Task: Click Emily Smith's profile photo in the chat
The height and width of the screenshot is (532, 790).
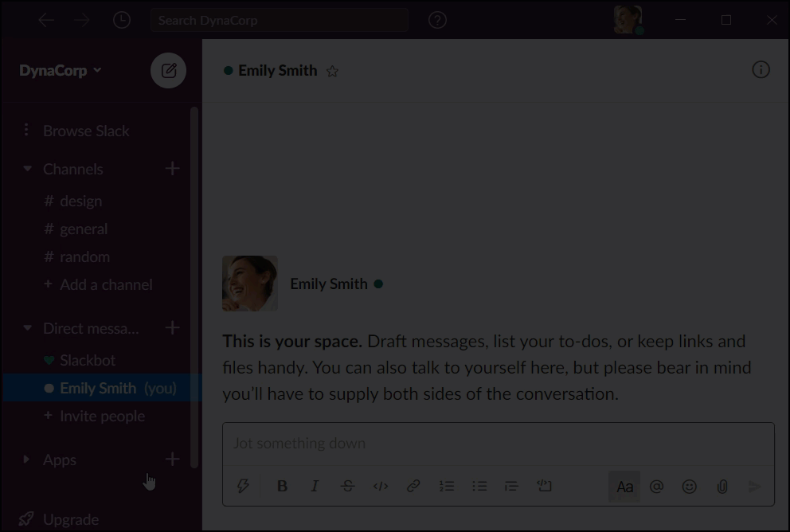Action: [x=250, y=284]
